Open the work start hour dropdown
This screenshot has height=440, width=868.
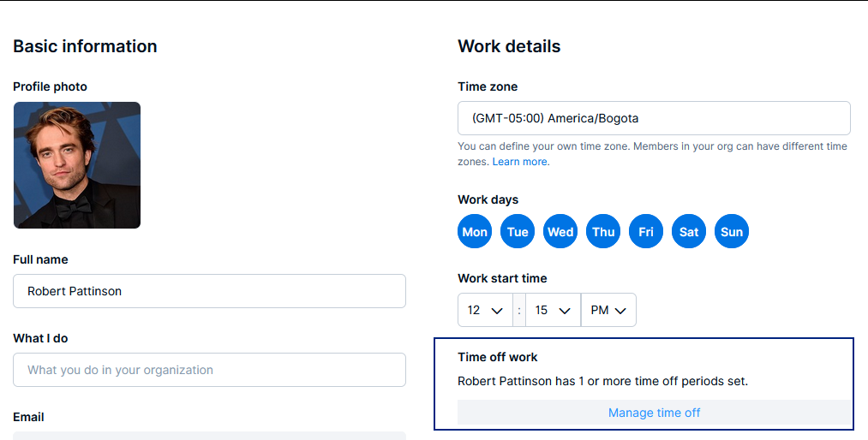485,310
